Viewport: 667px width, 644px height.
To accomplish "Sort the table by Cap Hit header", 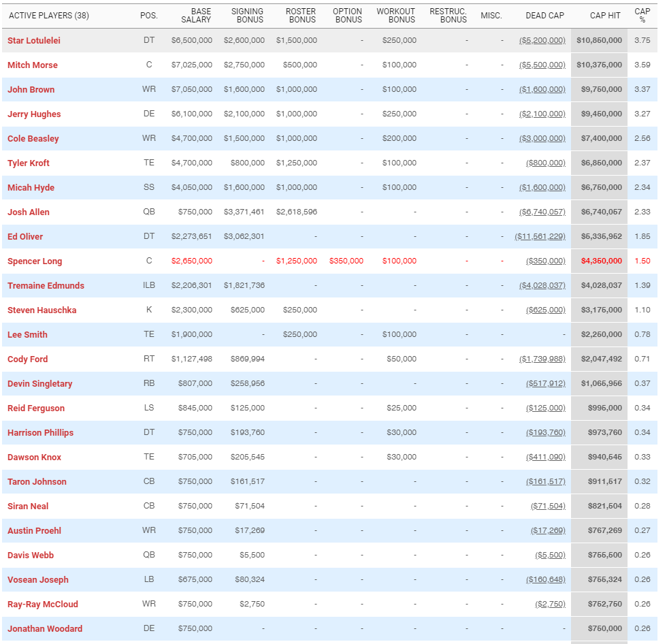I will 605,16.
